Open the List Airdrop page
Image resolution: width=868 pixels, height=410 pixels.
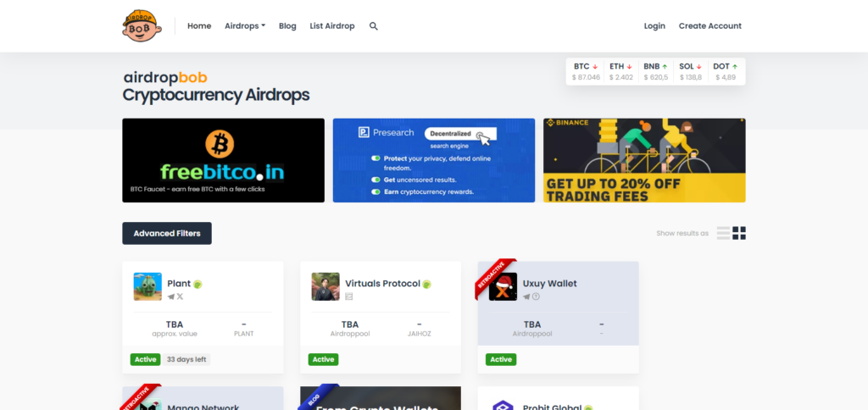332,26
